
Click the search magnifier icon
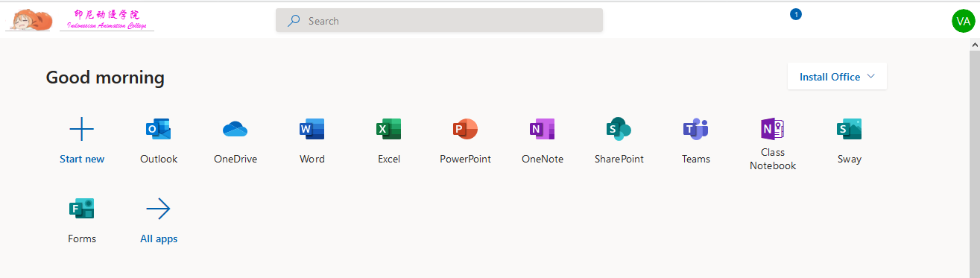click(x=294, y=21)
